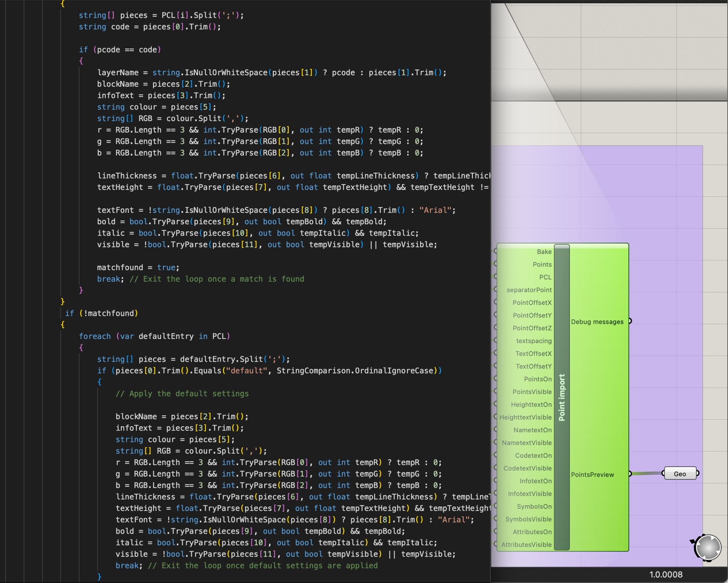
Task: Select the separatorPoint input parameter
Action: pos(529,290)
